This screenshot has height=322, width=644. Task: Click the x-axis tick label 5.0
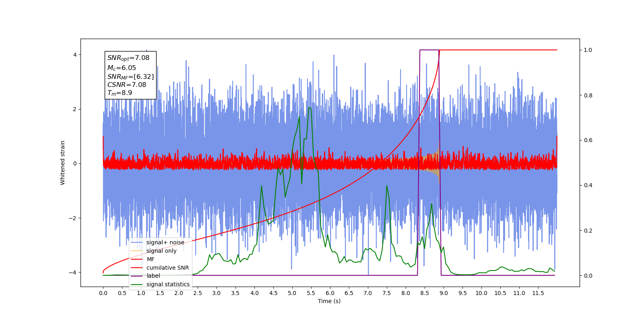(292, 293)
